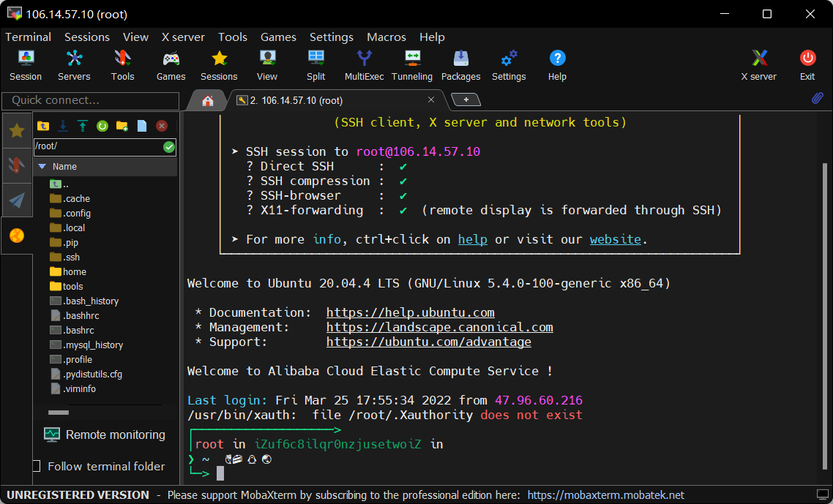Toggle Remote monitoring
Screen dimensions: 833x504
[105, 435]
